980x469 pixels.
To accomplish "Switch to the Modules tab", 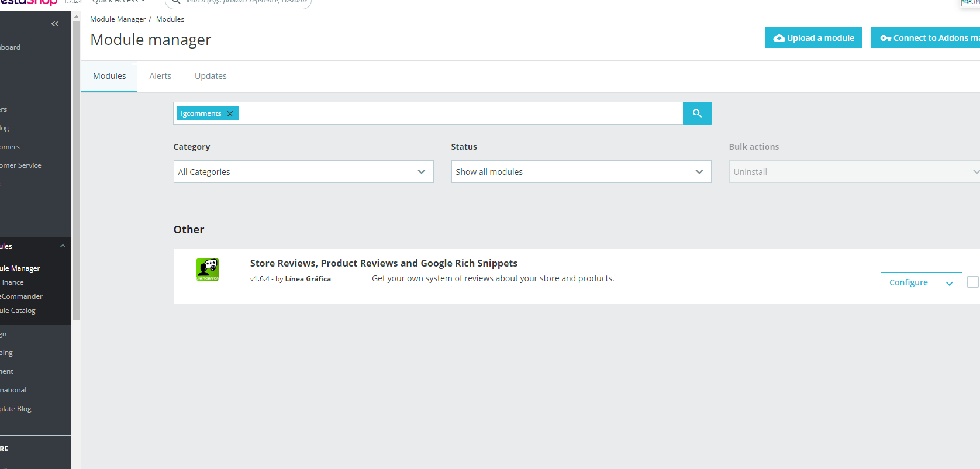I will point(109,76).
